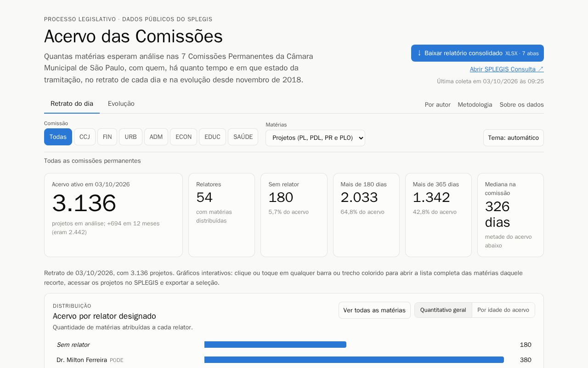Filter by the ECON commission
588x368 pixels.
click(x=183, y=137)
